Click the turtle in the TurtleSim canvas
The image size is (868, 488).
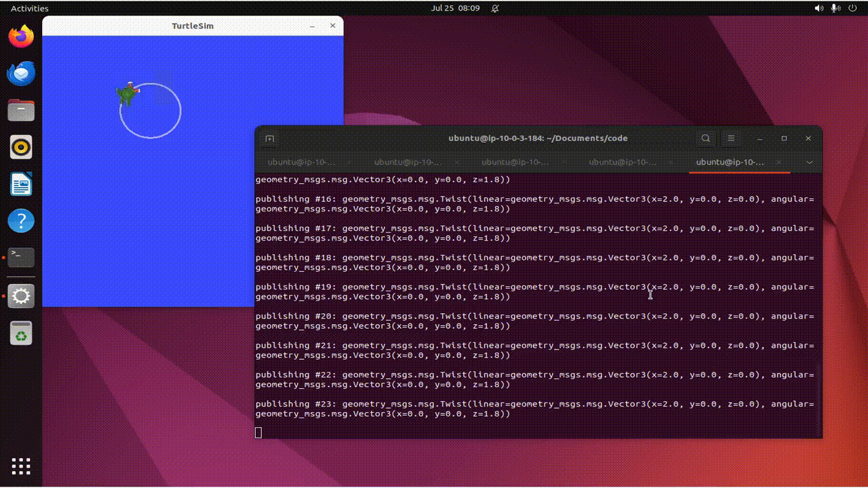coord(127,94)
